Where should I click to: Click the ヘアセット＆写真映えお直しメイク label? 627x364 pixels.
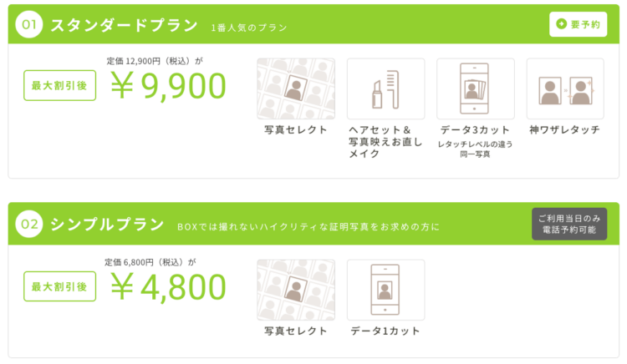[385, 142]
